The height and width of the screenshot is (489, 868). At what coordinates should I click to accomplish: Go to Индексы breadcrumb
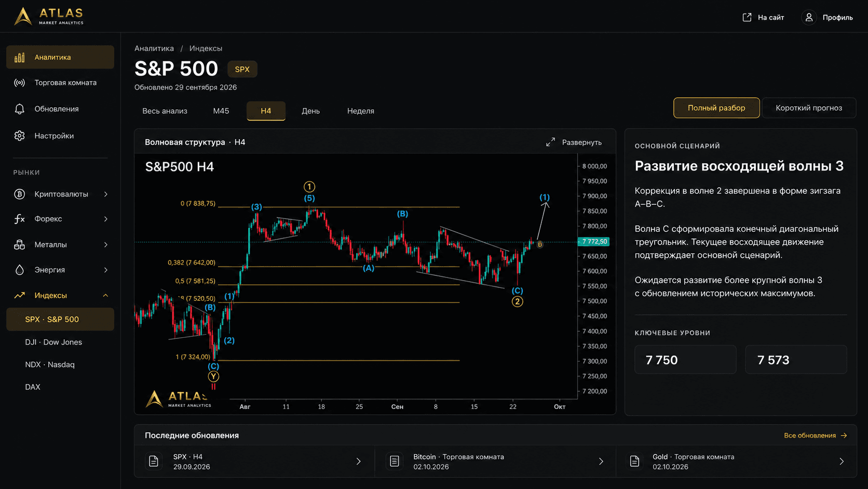click(x=206, y=48)
